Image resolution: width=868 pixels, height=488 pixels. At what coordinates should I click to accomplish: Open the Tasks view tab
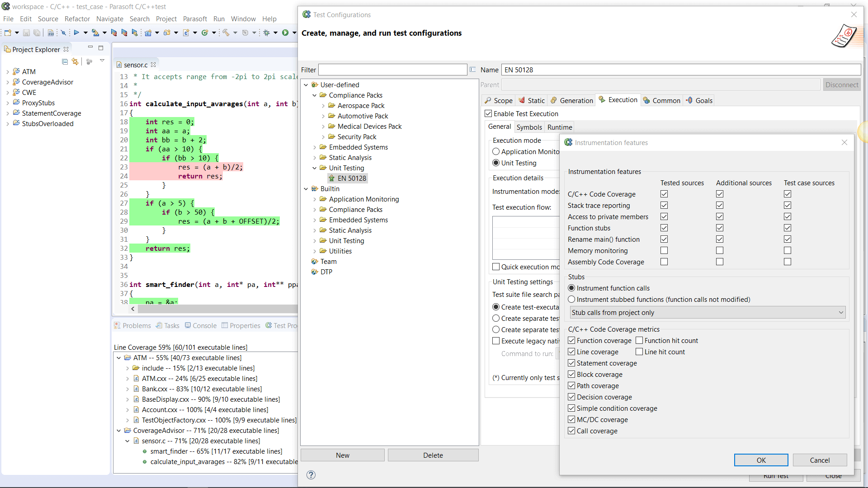point(168,325)
